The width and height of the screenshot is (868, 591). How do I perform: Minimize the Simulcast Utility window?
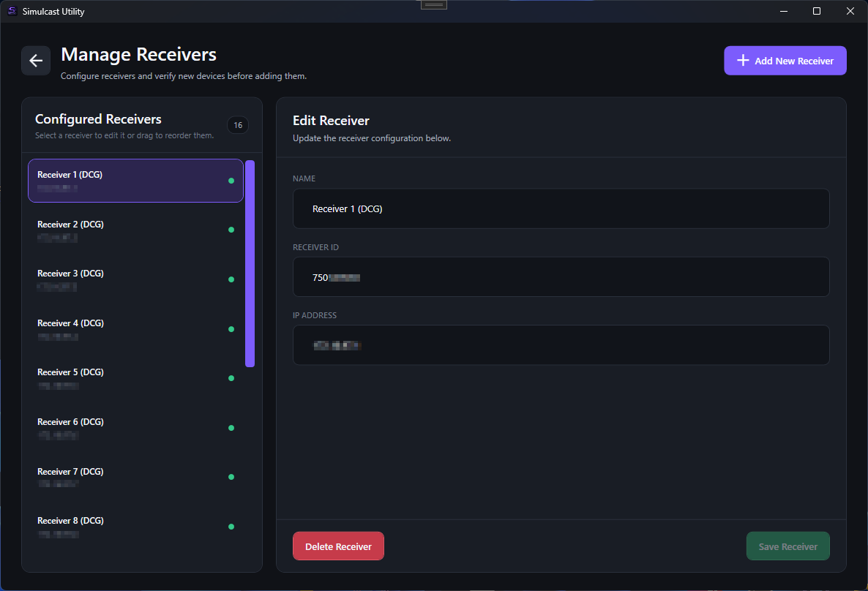click(783, 11)
